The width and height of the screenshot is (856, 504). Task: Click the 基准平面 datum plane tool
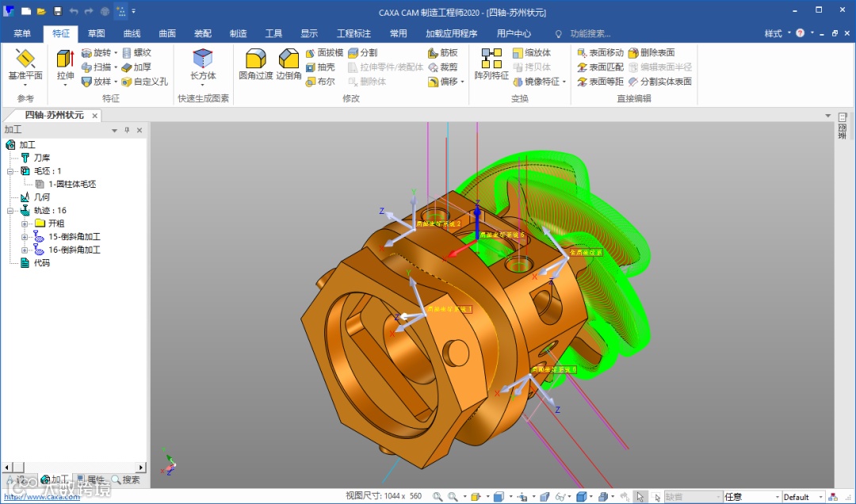25,64
